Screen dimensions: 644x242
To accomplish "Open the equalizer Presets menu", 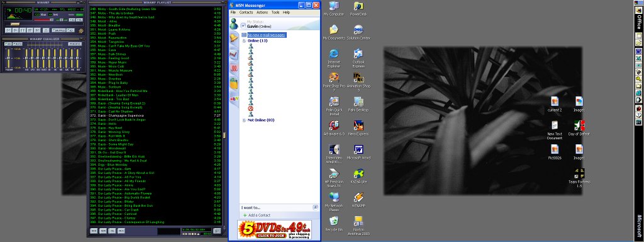I will coord(75,43).
